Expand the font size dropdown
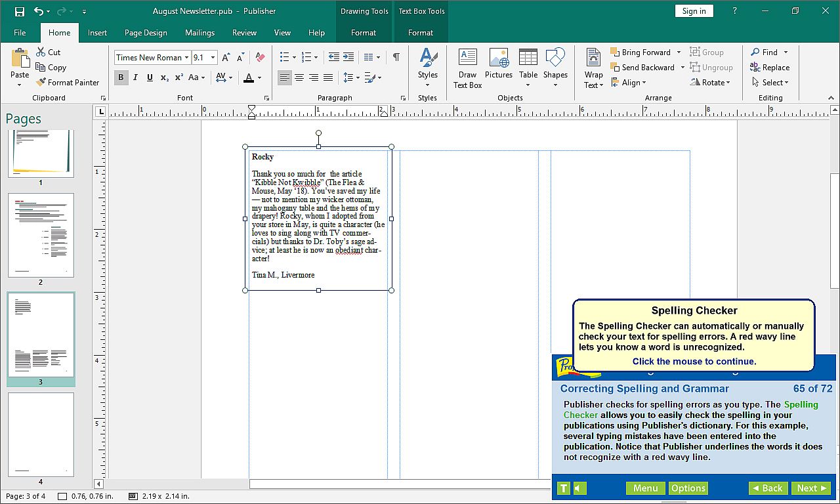Viewport: 840px width, 504px height. click(213, 58)
